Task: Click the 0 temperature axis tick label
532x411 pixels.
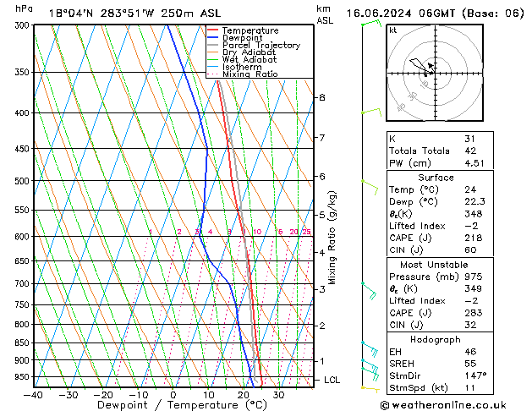Action: tap(173, 395)
